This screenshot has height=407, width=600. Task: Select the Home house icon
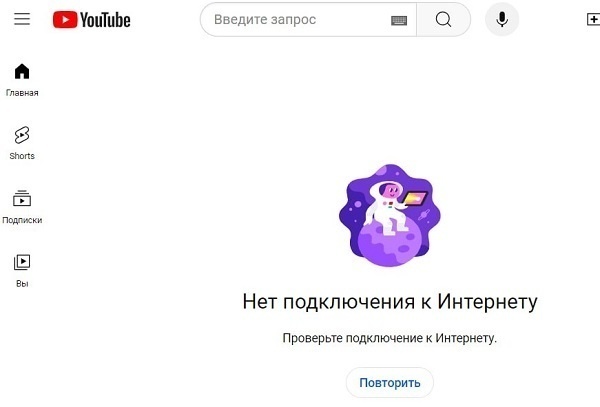(x=22, y=71)
